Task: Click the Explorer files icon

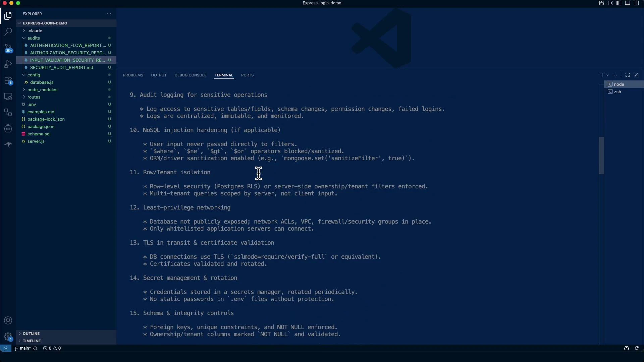Action: [8, 16]
